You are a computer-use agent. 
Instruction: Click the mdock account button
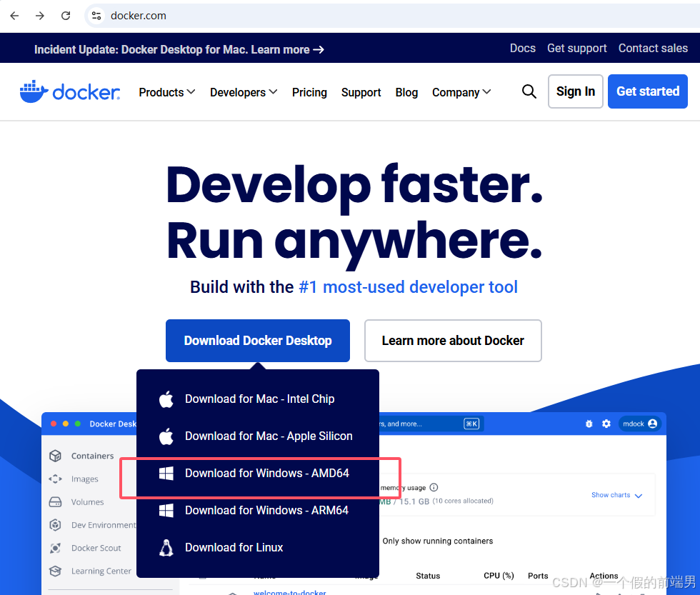[639, 424]
